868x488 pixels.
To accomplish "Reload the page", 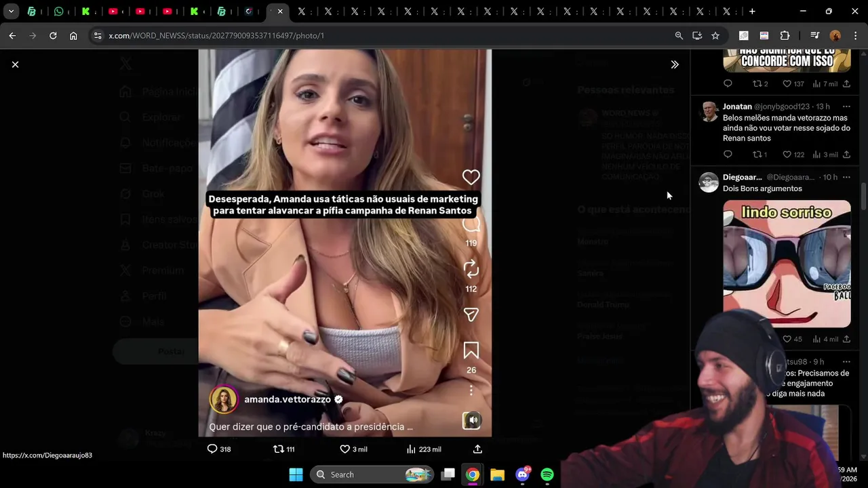I will pos(53,35).
